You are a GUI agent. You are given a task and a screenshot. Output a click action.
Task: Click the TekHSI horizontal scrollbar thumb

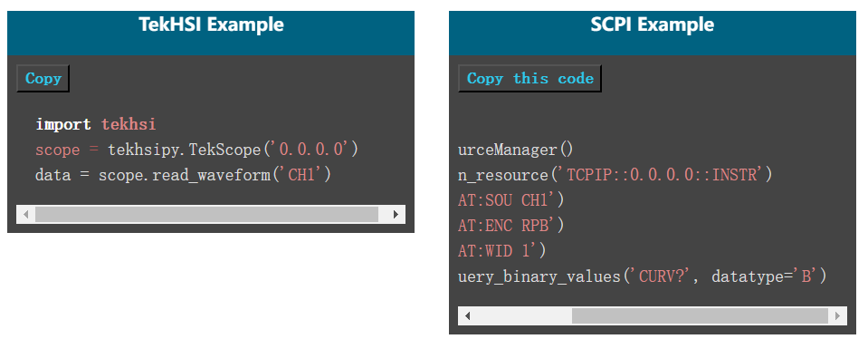[x=206, y=214]
